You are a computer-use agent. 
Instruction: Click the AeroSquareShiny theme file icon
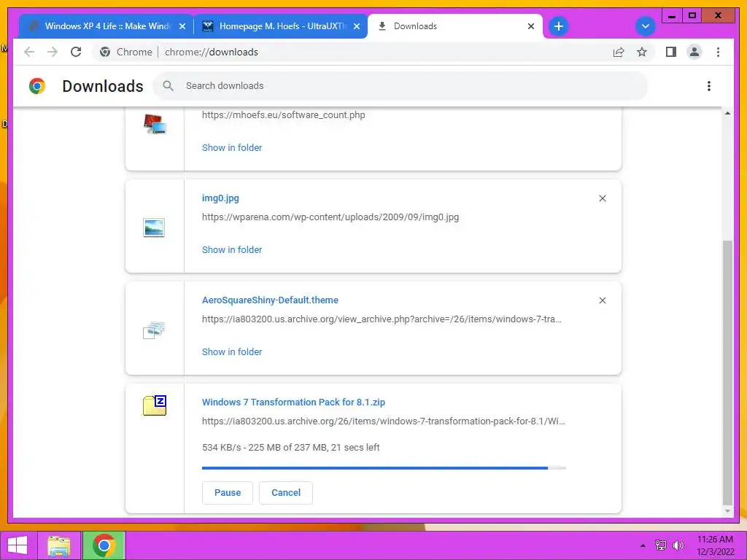(x=154, y=330)
